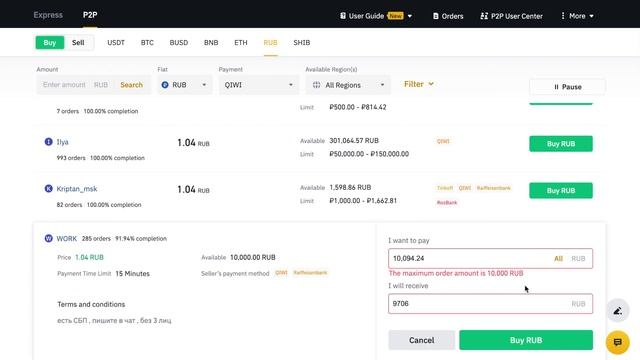Click the P2P User Center people icon
The image size is (640, 360).
(484, 16)
